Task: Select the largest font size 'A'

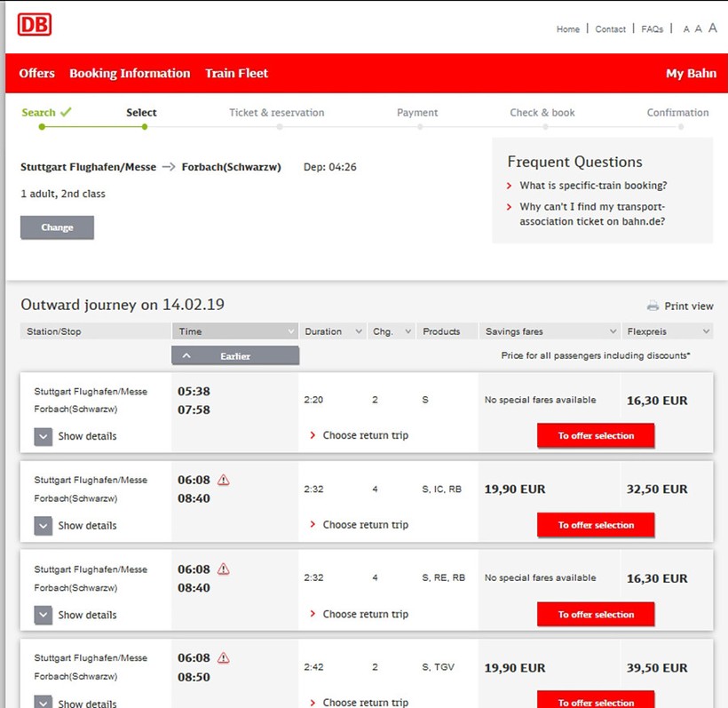Action: pos(712,28)
